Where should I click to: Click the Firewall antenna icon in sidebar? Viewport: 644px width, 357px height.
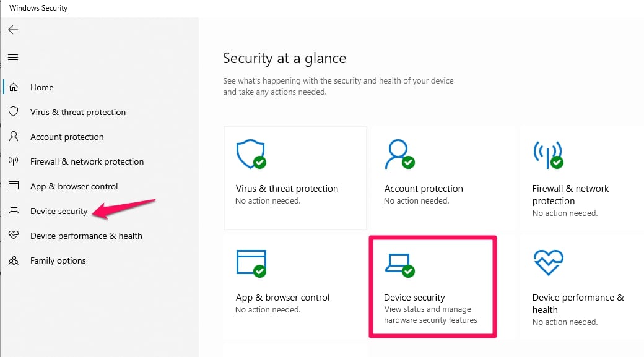pyautogui.click(x=14, y=161)
